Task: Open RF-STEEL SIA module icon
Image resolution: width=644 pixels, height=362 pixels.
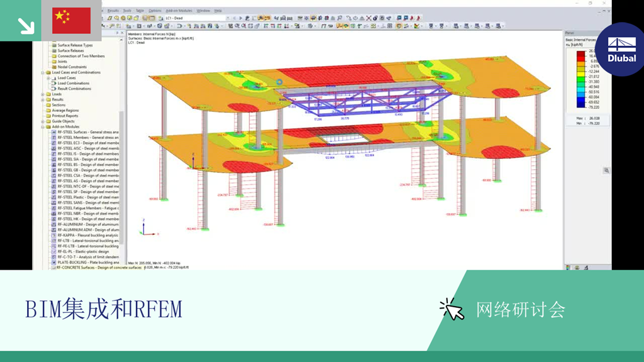Action: pos(54,159)
